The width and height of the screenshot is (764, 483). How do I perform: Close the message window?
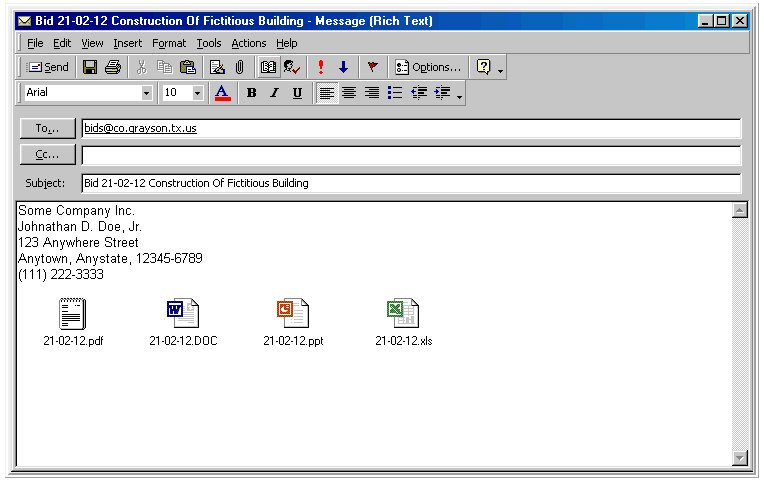[x=740, y=21]
